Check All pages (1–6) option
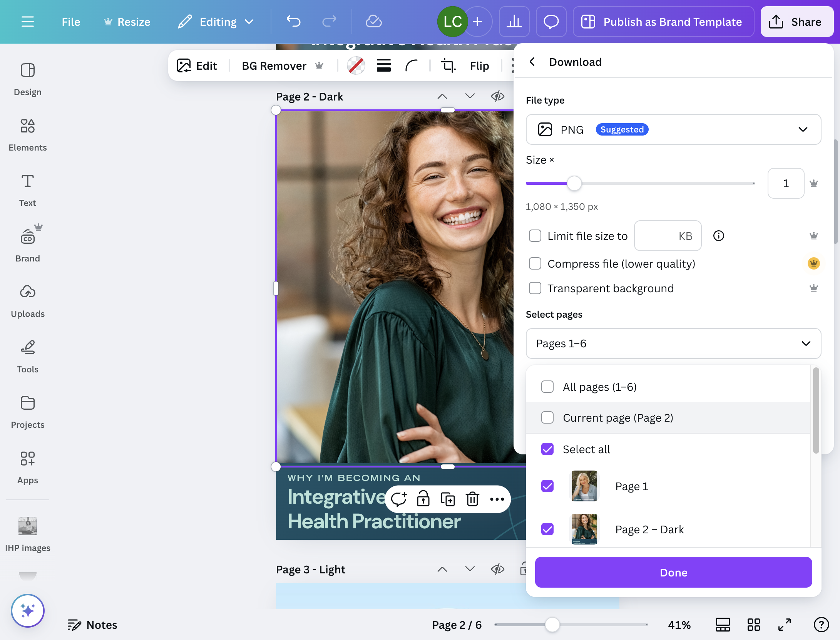Viewport: 840px width, 640px height. pos(547,387)
